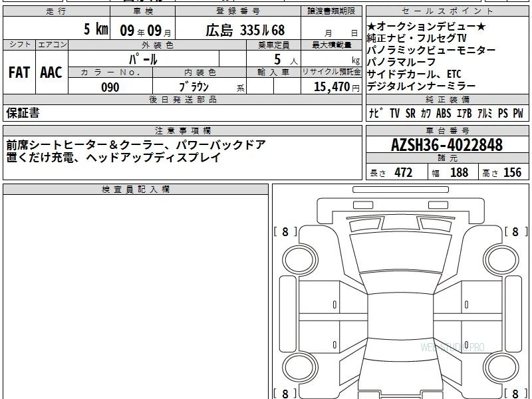
Task: Select the パノラミックビューモニター line
Action: (431, 51)
